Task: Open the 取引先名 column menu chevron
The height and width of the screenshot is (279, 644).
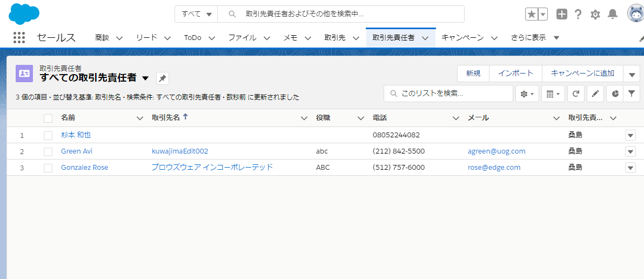Action: coord(304,118)
